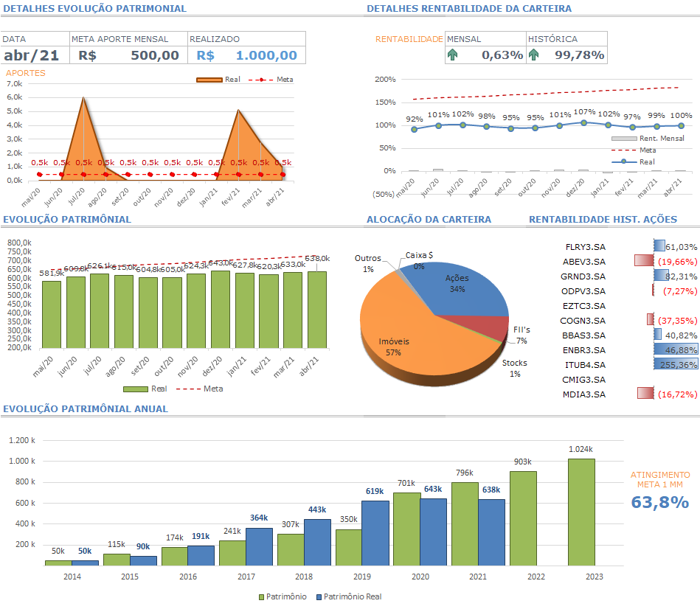
Task: Click the green Real legend swatch under Evolução Patrimônial
Action: [136, 389]
